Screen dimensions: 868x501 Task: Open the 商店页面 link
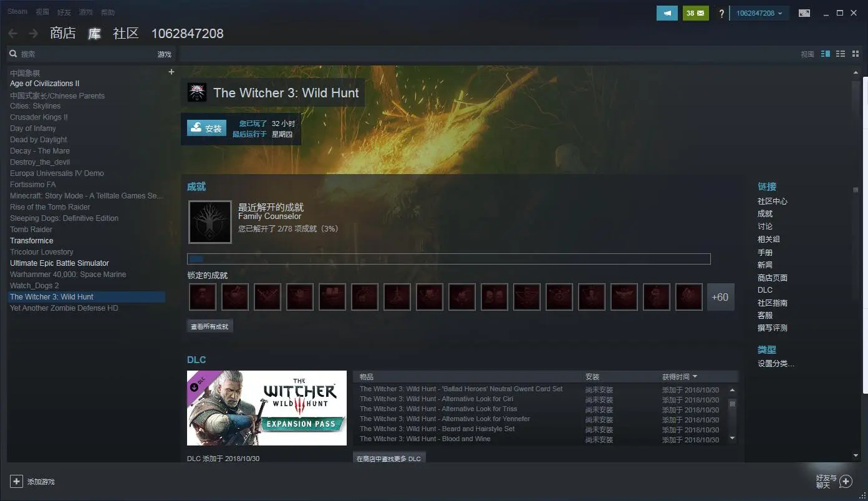[x=772, y=278]
